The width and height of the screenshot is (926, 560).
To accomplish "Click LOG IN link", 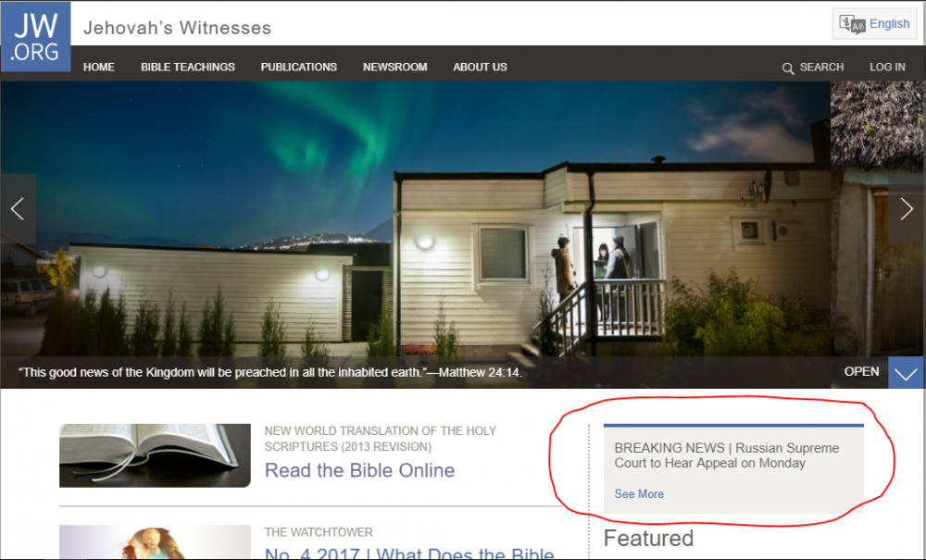I will tap(887, 68).
